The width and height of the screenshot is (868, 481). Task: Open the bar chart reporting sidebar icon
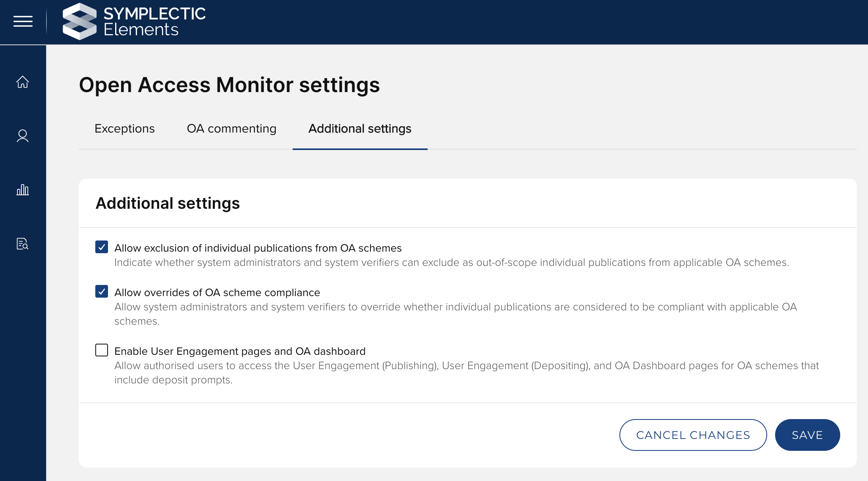[x=23, y=190]
